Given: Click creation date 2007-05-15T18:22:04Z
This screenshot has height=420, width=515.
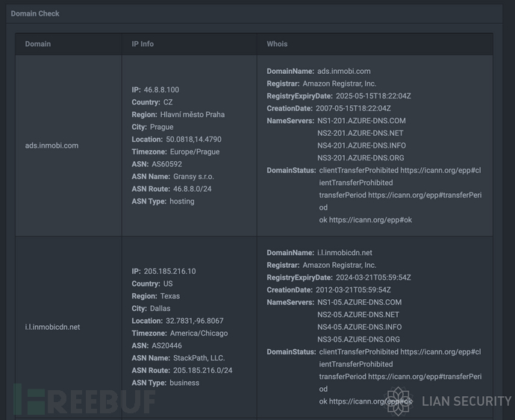Looking at the screenshot, I should coord(353,108).
